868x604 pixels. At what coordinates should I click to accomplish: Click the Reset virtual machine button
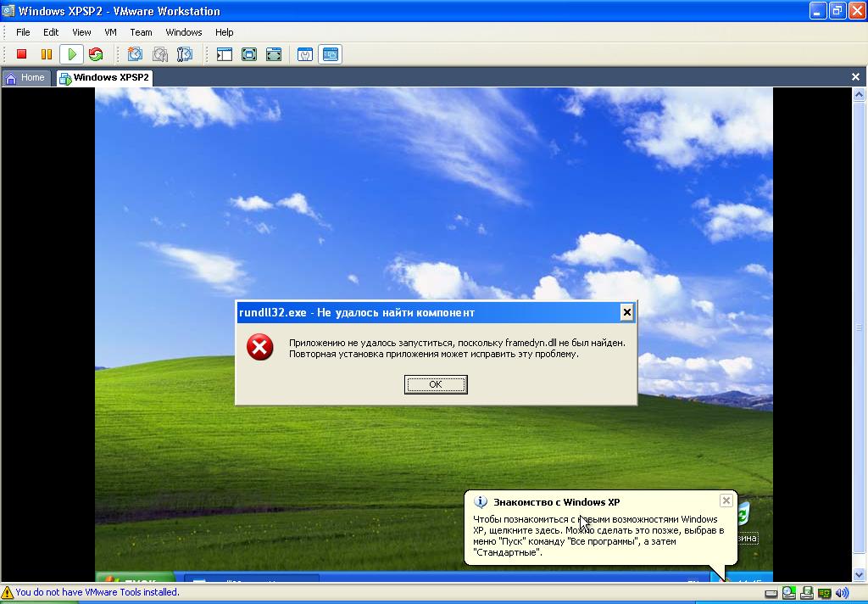[96, 54]
